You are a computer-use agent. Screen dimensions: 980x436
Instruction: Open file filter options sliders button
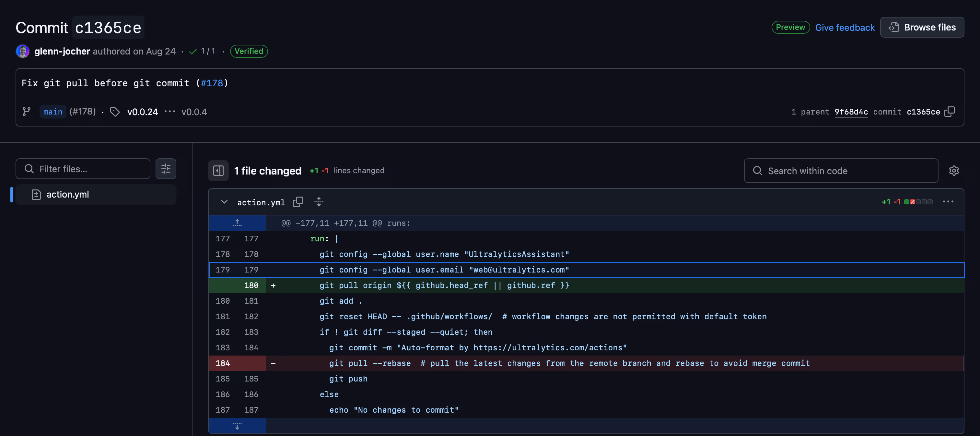pyautogui.click(x=166, y=169)
